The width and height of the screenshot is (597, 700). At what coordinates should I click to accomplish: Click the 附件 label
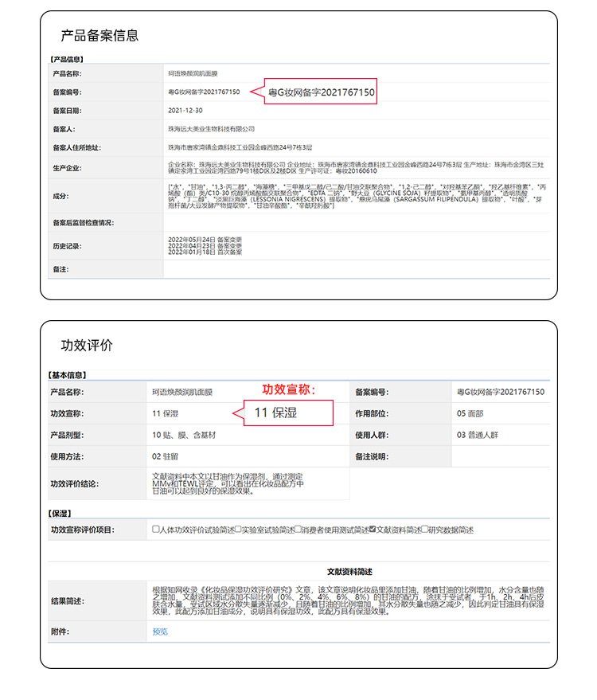[x=60, y=632]
